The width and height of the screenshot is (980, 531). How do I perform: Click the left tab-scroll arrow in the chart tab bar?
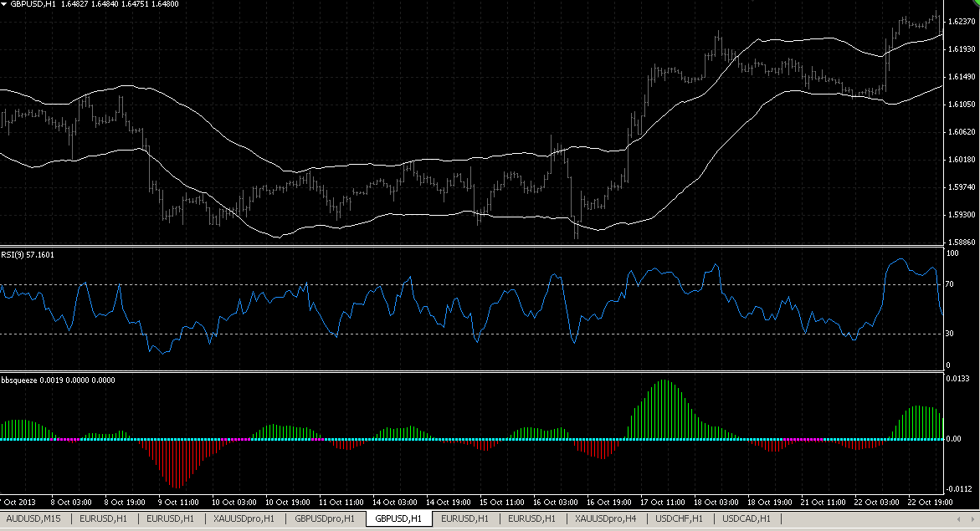959,519
